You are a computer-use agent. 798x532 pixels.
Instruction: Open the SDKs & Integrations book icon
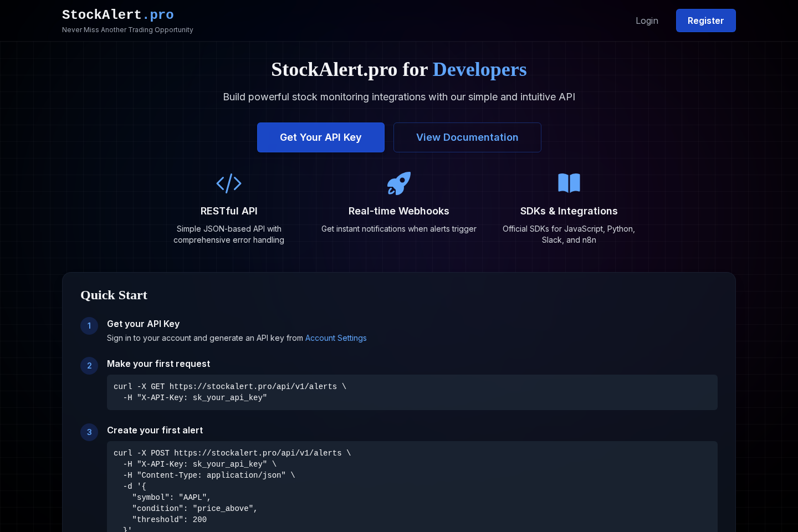tap(569, 183)
